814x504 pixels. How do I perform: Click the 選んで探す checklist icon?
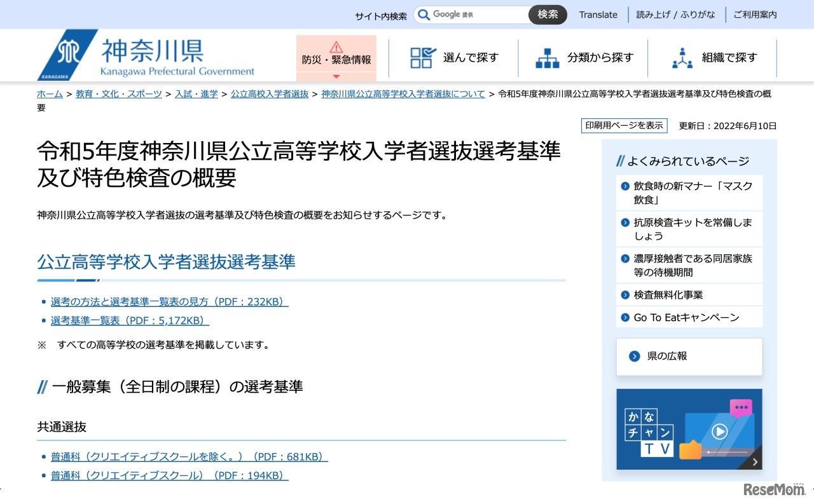[x=423, y=58]
